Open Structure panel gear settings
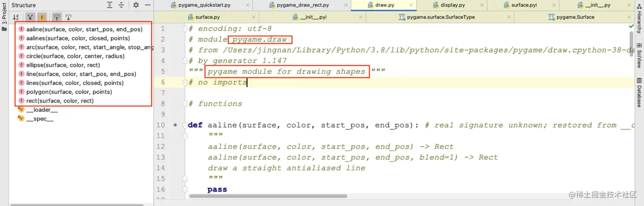Viewport: 644px width, 206px height. point(136,5)
